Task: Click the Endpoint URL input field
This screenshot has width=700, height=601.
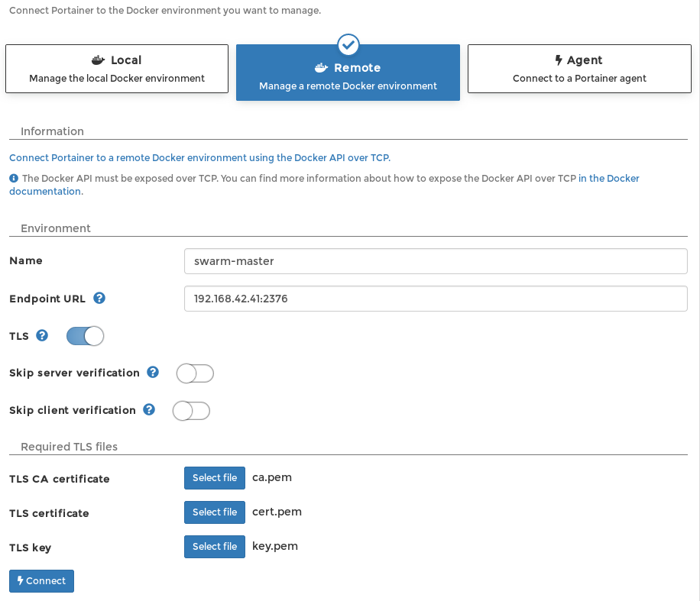Action: pyautogui.click(x=436, y=299)
